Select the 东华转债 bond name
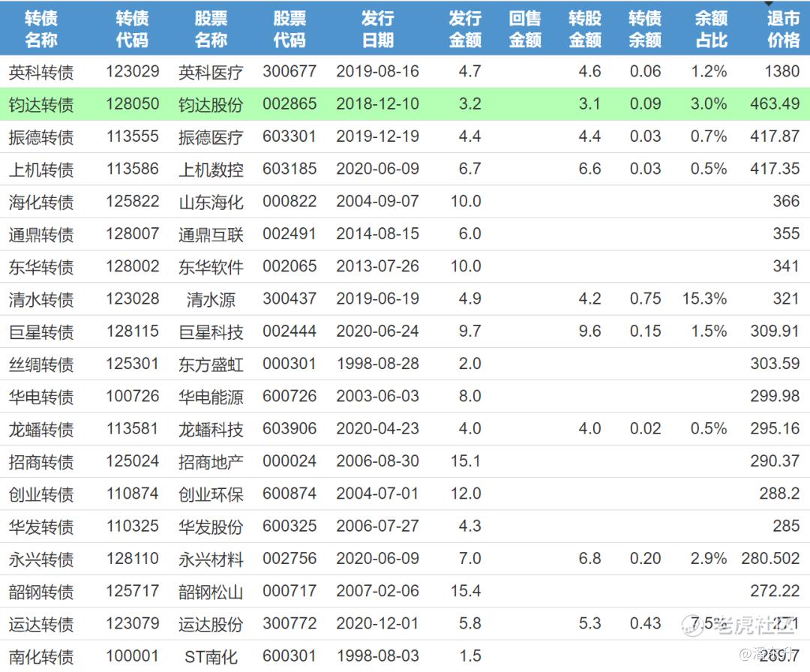This screenshot has width=810, height=672. [x=41, y=267]
